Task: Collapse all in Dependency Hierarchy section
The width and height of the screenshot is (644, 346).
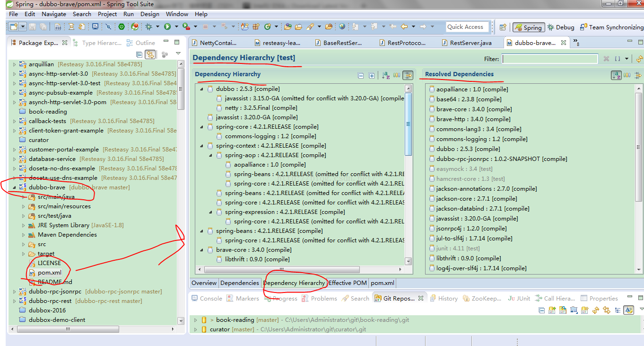Action: click(361, 75)
